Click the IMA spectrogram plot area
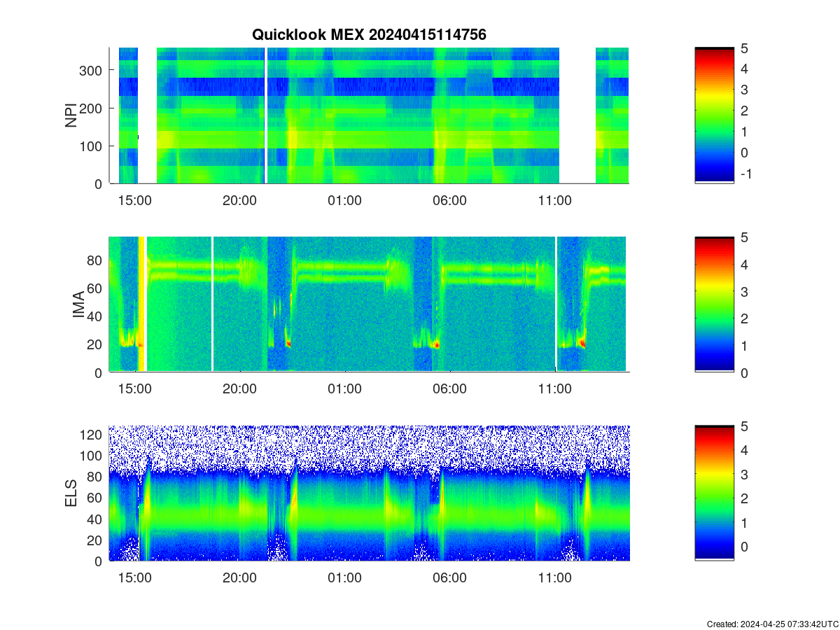The width and height of the screenshot is (840, 630). 369,304
